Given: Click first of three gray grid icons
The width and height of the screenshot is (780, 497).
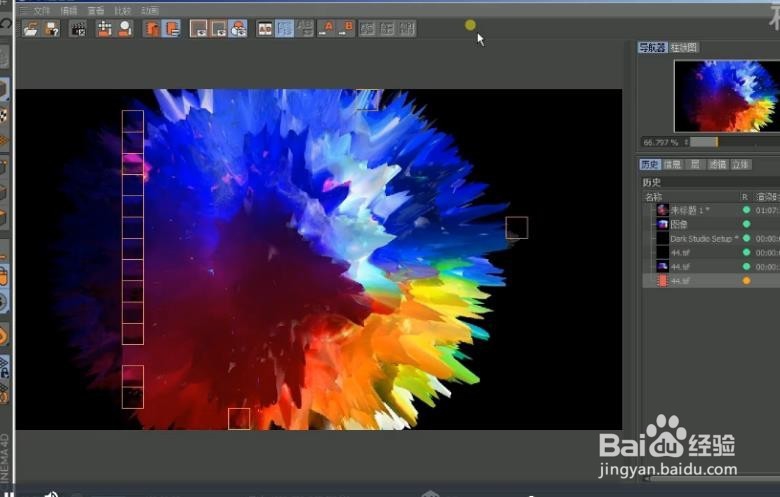Looking at the screenshot, I should pos(368,29).
